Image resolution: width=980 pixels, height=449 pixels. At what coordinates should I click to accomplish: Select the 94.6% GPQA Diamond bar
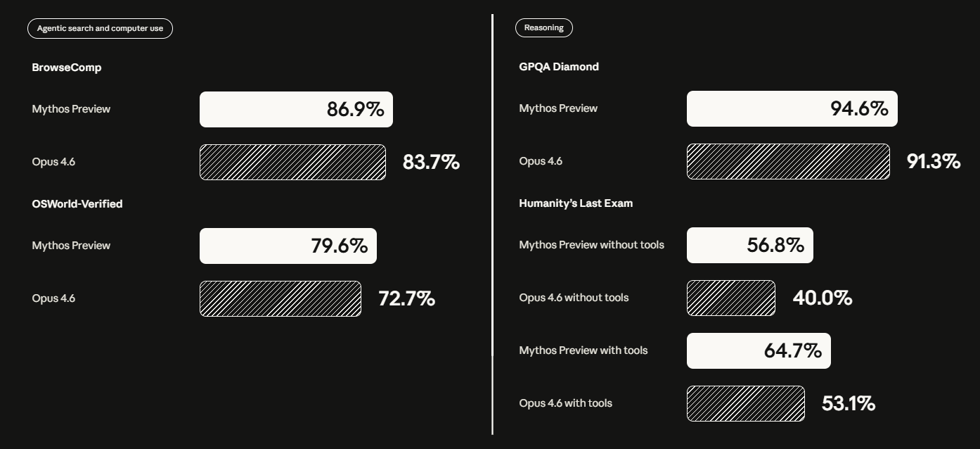pyautogui.click(x=792, y=108)
